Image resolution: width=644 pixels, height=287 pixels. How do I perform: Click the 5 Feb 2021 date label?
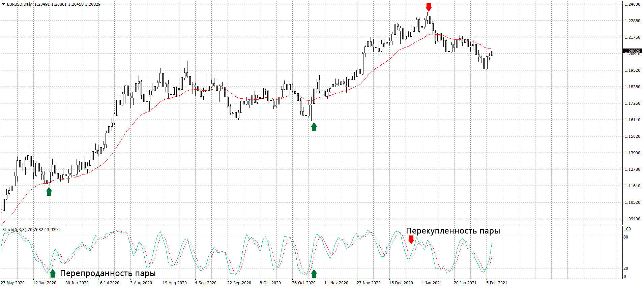coord(497,283)
